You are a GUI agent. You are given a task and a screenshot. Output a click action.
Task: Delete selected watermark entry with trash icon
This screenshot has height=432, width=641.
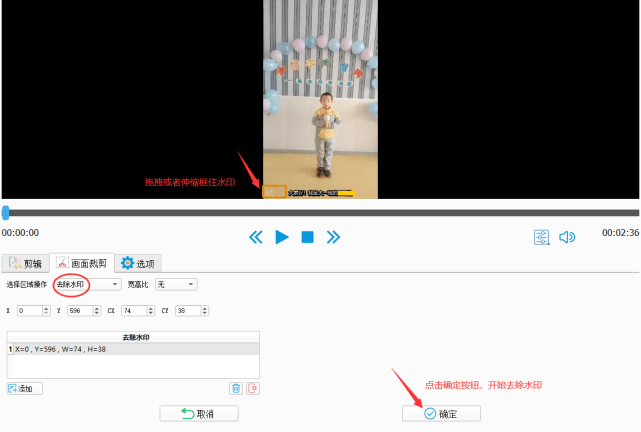[x=236, y=388]
